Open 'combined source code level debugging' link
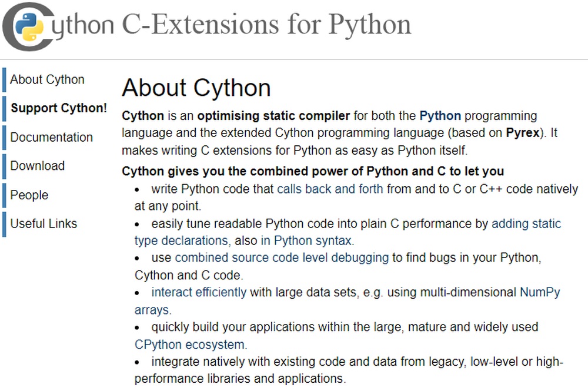 pyautogui.click(x=282, y=258)
